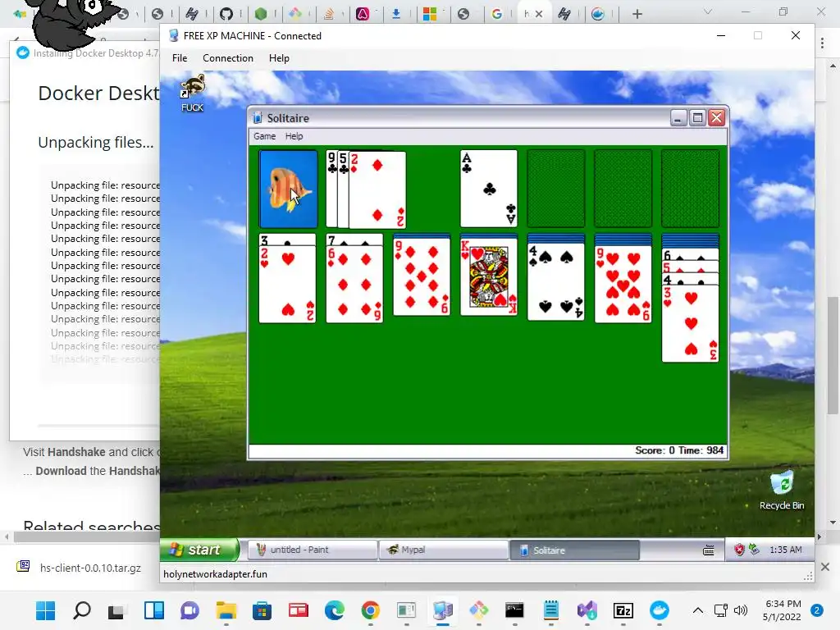The height and width of the screenshot is (630, 840).
Task: Click the volume speaker tray icon
Action: click(x=741, y=610)
